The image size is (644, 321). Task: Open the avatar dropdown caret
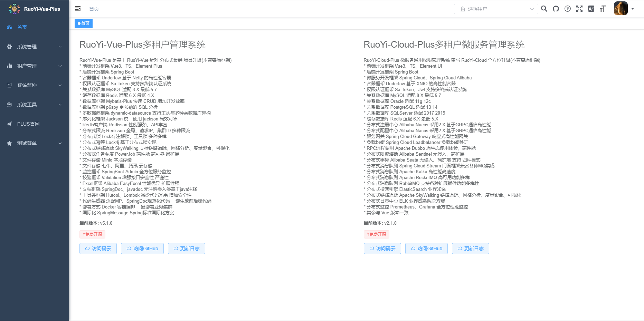[633, 9]
